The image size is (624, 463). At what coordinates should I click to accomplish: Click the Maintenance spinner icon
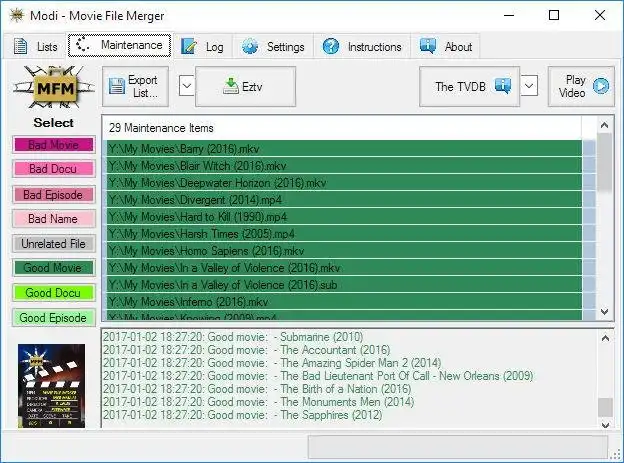click(82, 44)
